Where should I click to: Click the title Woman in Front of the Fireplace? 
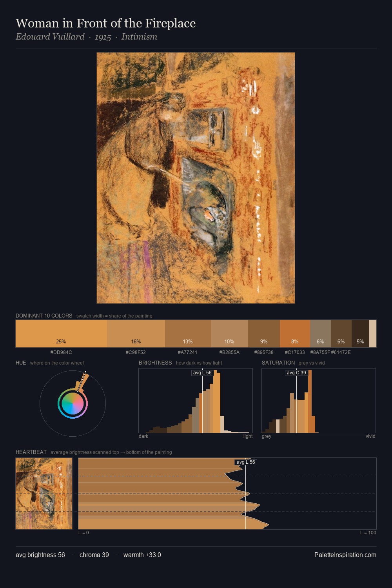tap(106, 24)
